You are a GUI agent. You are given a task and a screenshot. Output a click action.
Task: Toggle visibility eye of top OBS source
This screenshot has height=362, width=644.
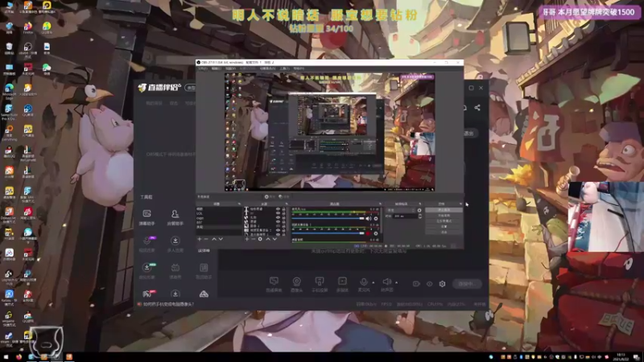point(278,209)
